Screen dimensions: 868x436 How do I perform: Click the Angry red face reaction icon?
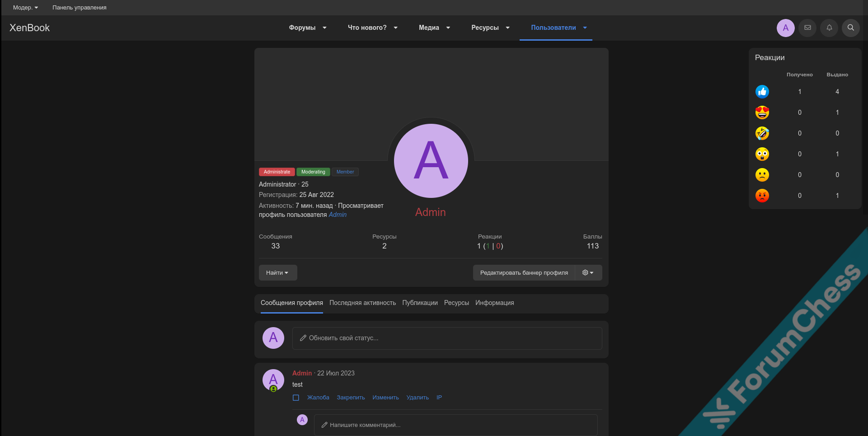(x=762, y=196)
